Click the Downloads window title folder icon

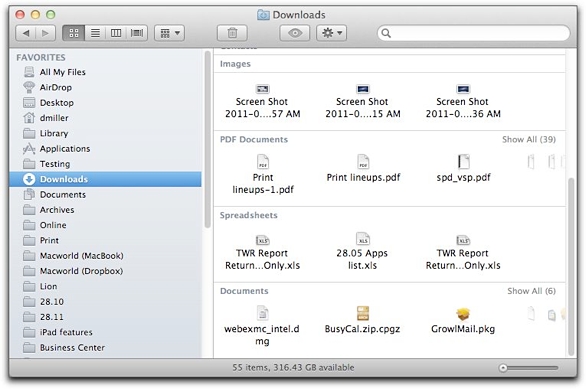coord(263,15)
